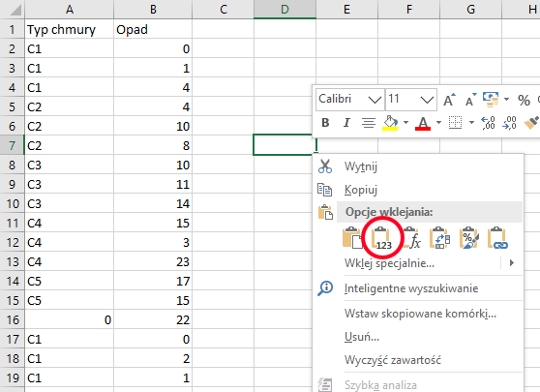Open the font size 11 dropdown
The width and height of the screenshot is (540, 392).
click(x=427, y=100)
